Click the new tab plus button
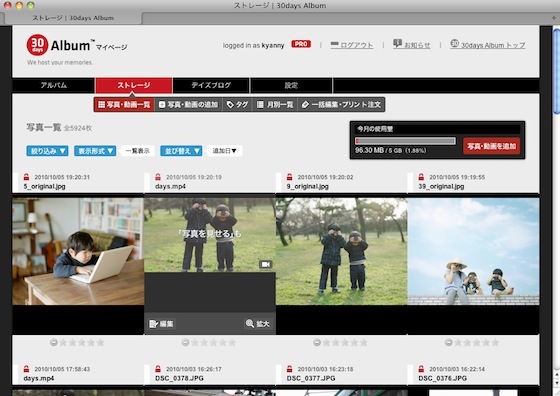 [x=554, y=18]
